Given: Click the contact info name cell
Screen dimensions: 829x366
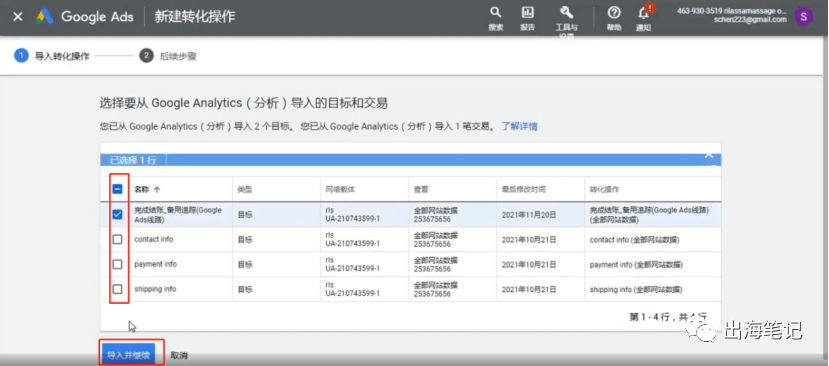Looking at the screenshot, I should click(154, 240).
